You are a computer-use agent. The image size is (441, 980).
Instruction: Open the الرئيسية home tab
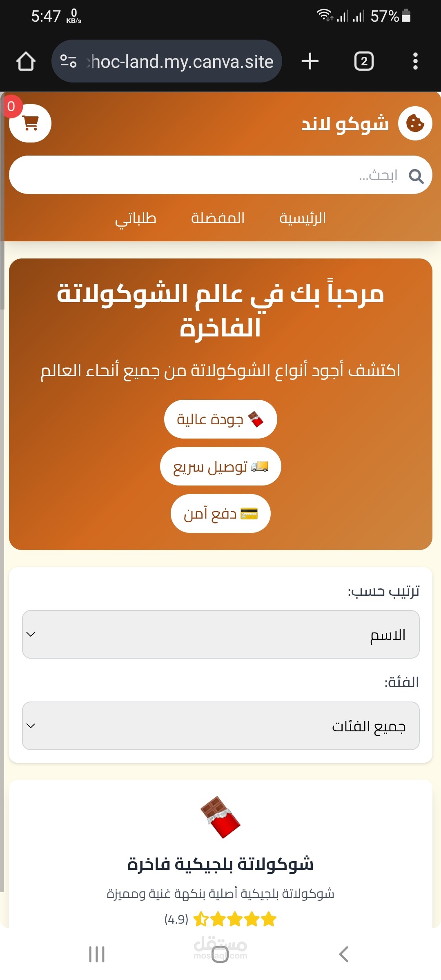pos(303,218)
